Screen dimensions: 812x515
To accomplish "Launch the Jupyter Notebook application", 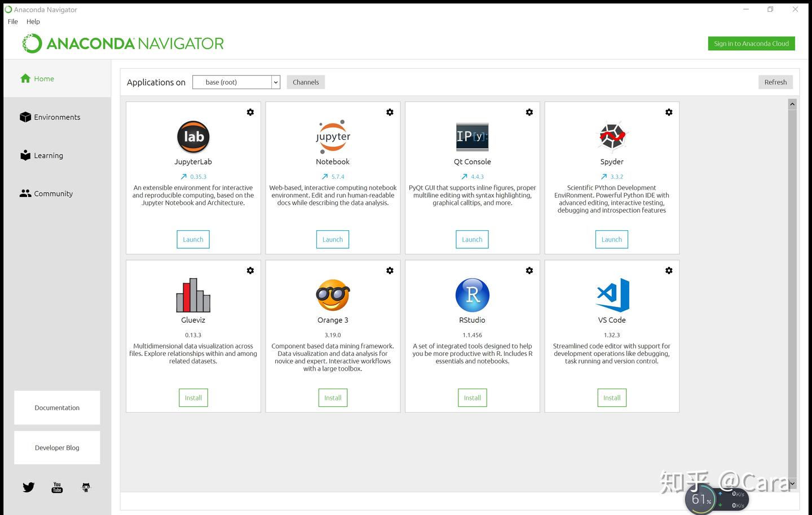I will tap(333, 240).
